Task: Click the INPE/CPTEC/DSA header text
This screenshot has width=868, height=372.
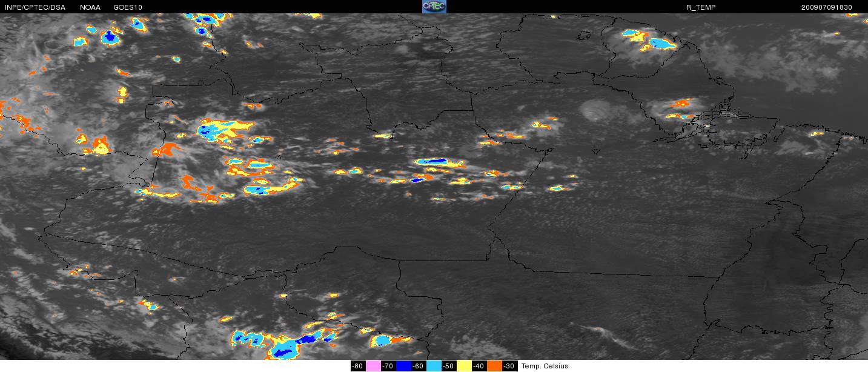Action: tap(35, 7)
